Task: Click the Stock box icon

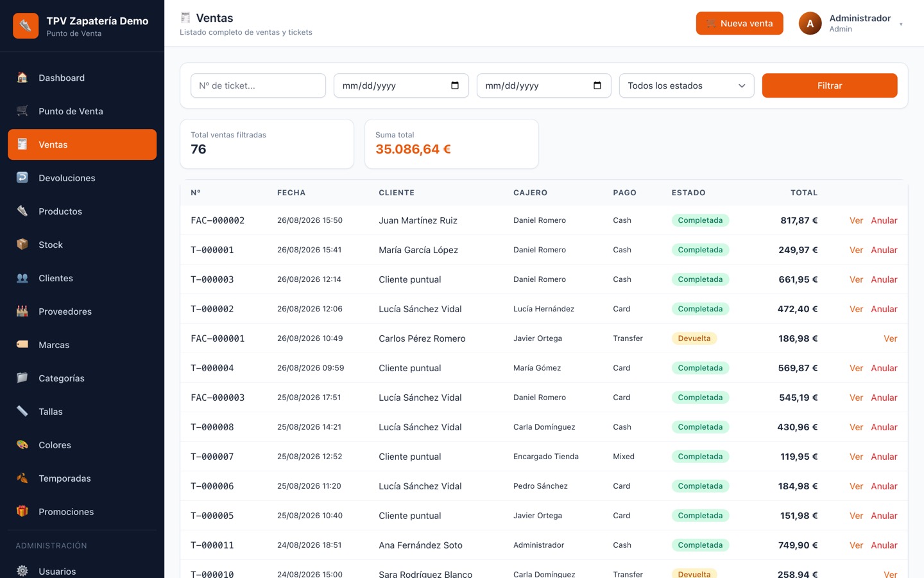Action: (x=22, y=245)
